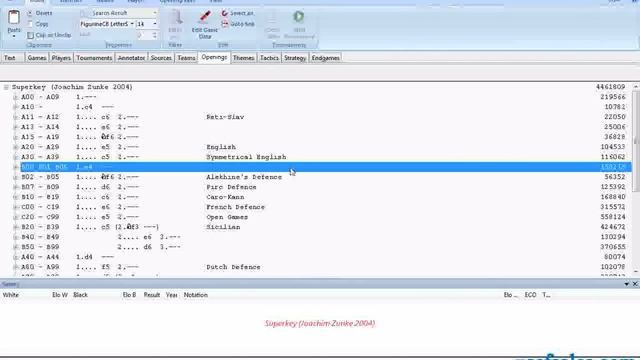
Task: Expand the A11 - A12 Reti-Slav key
Action: [x=15, y=117]
